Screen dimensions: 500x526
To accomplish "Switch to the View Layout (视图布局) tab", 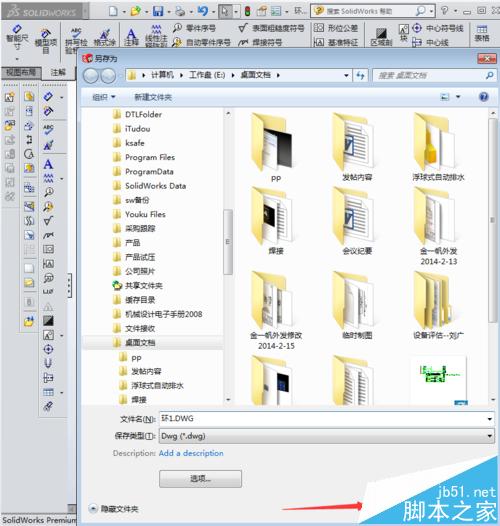I will [21, 72].
